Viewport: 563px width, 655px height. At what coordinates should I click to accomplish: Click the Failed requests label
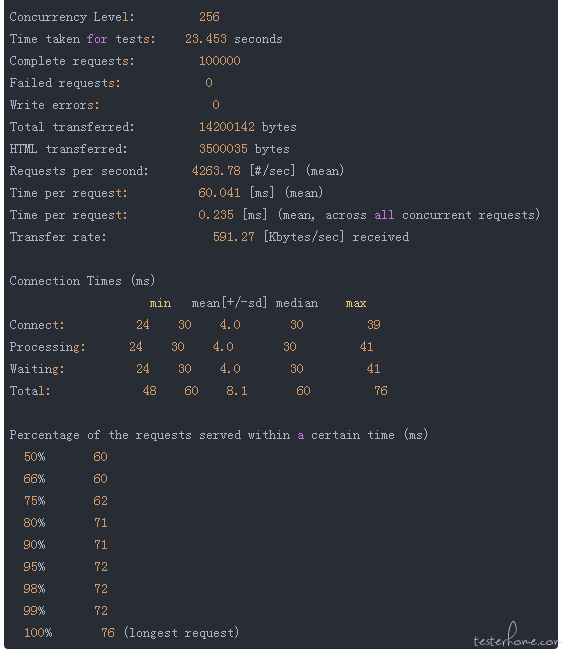[65, 83]
